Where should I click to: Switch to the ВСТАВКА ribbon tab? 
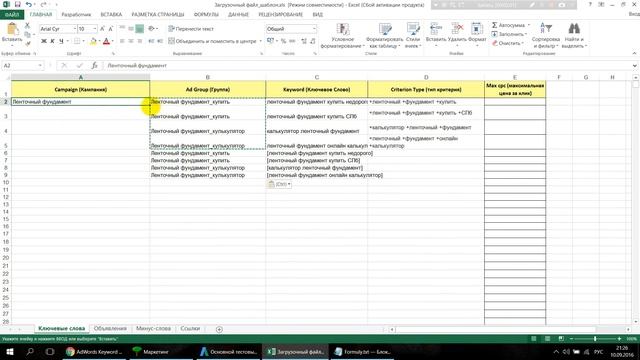point(111,15)
